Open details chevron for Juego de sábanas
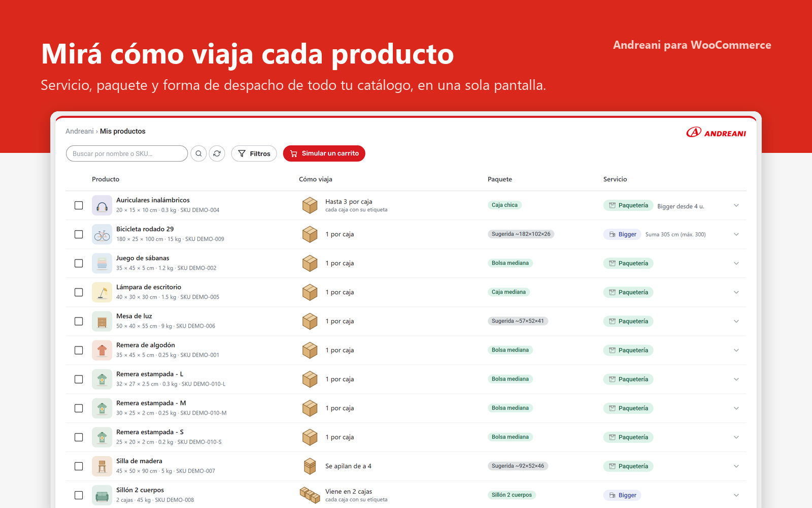 pos(736,263)
